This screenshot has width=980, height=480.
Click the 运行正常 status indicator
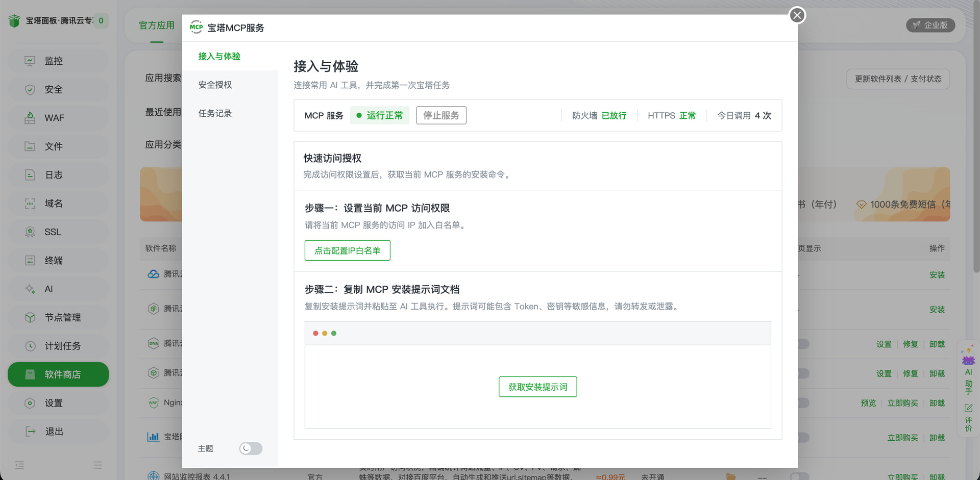380,115
